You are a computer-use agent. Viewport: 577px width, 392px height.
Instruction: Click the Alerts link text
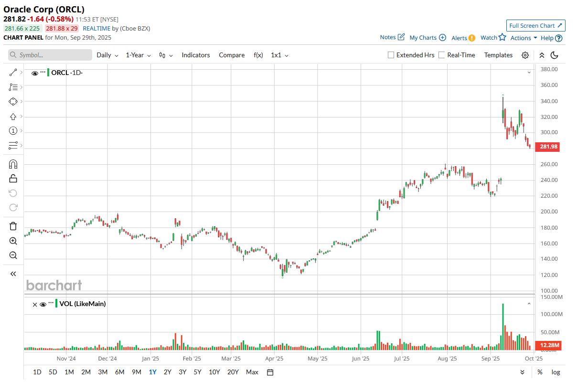[x=459, y=38]
